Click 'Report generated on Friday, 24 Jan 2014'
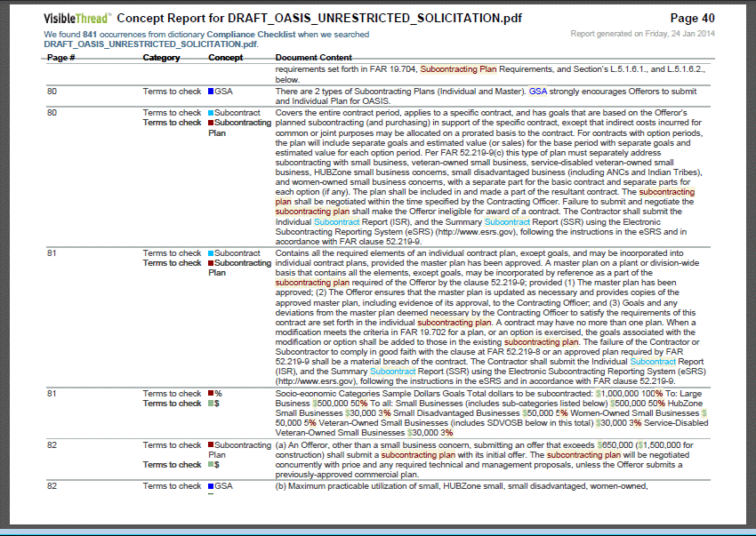 point(643,34)
